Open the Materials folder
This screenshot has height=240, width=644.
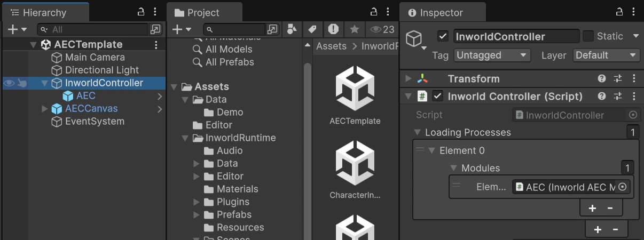[x=238, y=189]
